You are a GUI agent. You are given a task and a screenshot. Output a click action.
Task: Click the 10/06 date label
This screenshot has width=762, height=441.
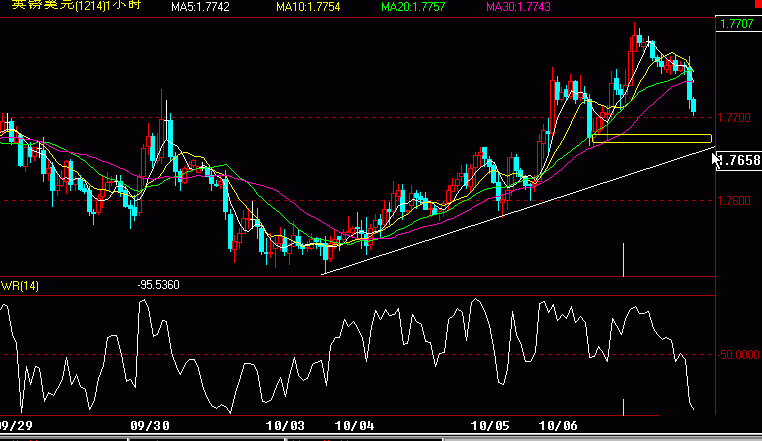[x=558, y=426]
